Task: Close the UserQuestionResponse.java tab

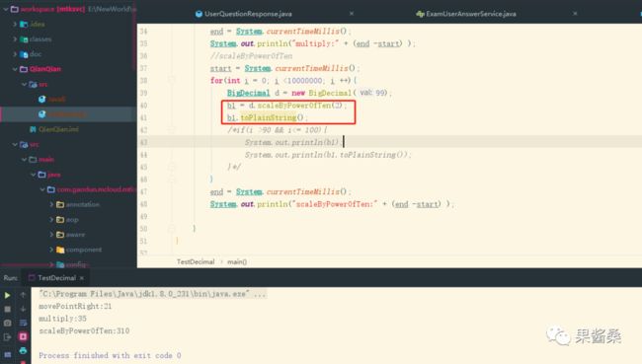Action: [x=352, y=14]
